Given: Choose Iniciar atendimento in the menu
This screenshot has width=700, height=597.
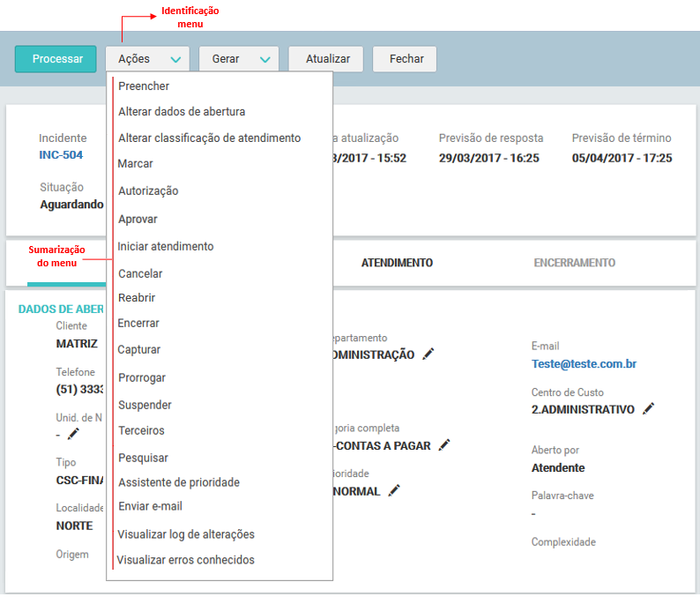Looking at the screenshot, I should pyautogui.click(x=166, y=247).
